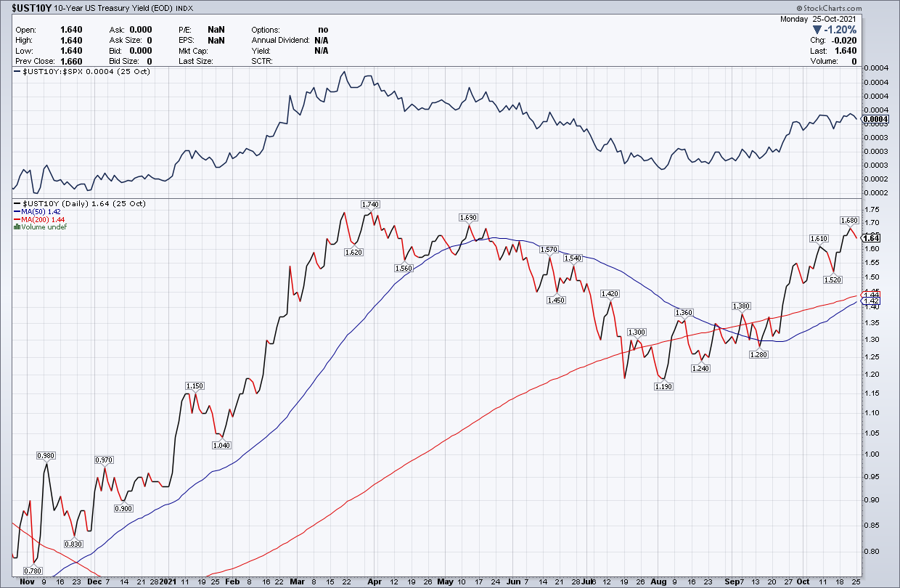Click the Mar month label on x-axis
Screen dimensions: 900x588
click(x=298, y=581)
